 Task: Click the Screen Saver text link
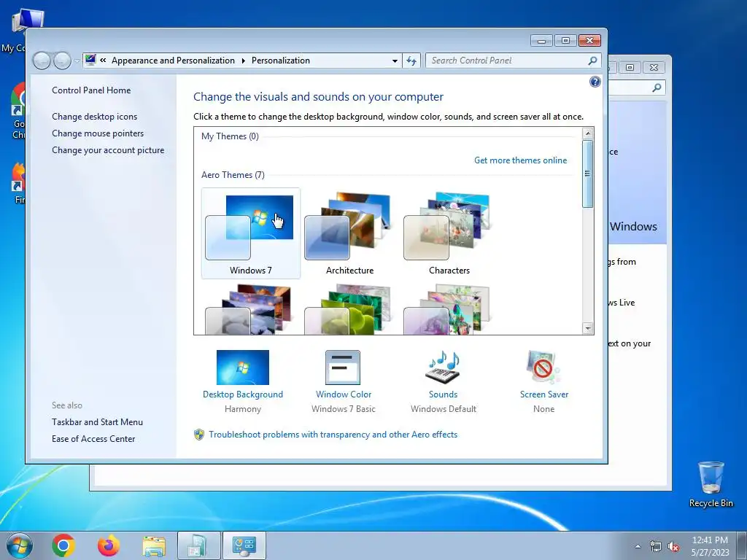click(x=544, y=394)
